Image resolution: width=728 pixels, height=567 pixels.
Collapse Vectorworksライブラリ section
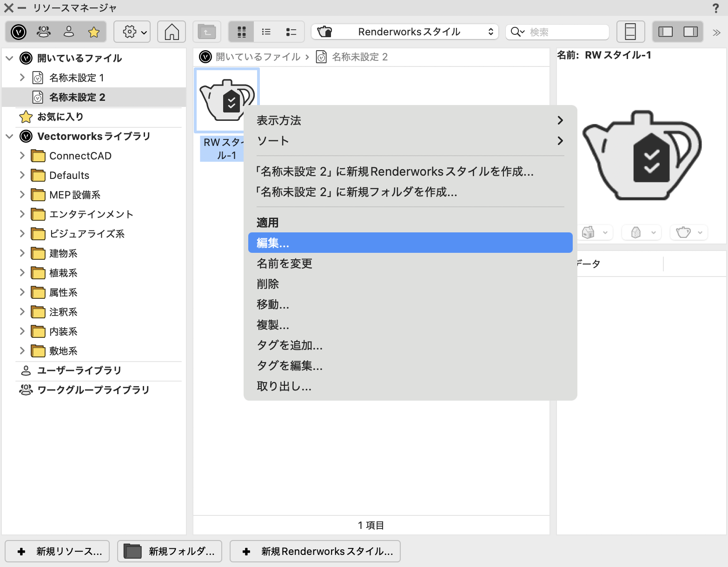pos(9,136)
